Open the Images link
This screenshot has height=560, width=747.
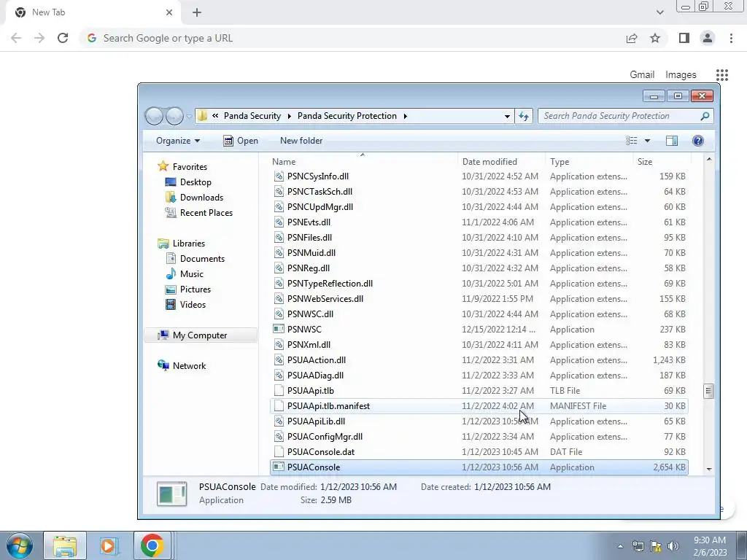click(681, 75)
